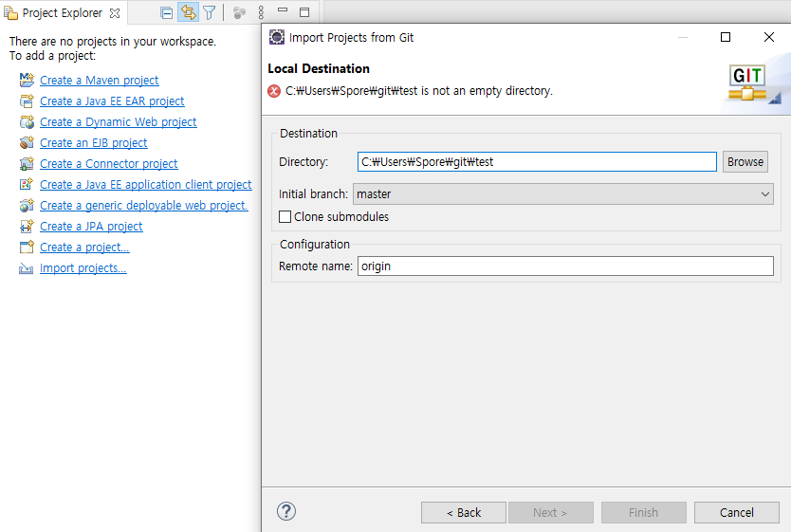791x532 pixels.
Task: Click the application client project icon
Action: click(x=27, y=184)
